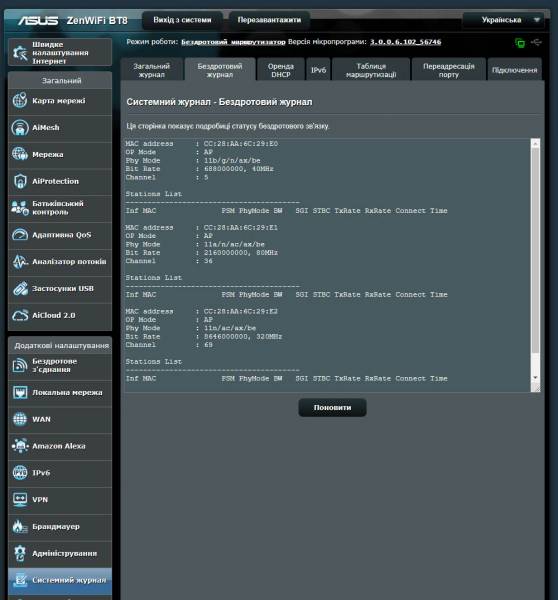Image resolution: width=558 pixels, height=600 pixels.
Task: Open the AiProtection menu item
Action: (60, 181)
